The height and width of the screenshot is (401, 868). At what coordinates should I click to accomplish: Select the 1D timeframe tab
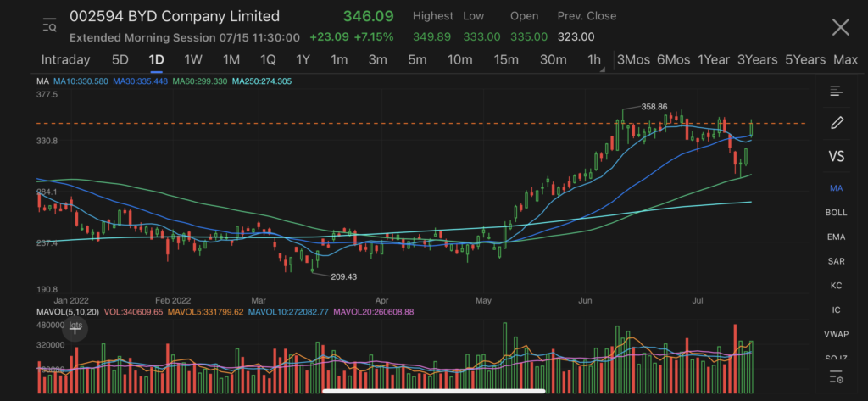coord(156,60)
